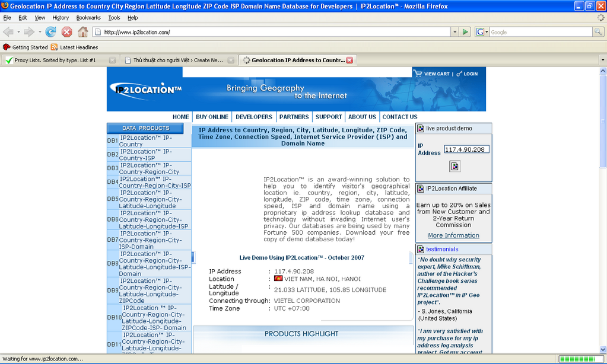This screenshot has width=607, height=364.
Task: Open the PARTNERS page link
Action: 294,117
